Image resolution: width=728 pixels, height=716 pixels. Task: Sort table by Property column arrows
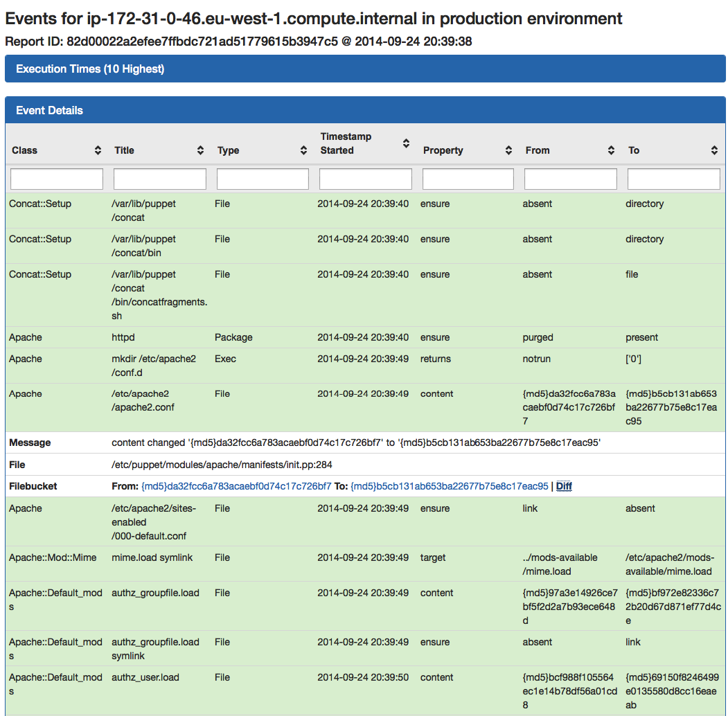[509, 150]
